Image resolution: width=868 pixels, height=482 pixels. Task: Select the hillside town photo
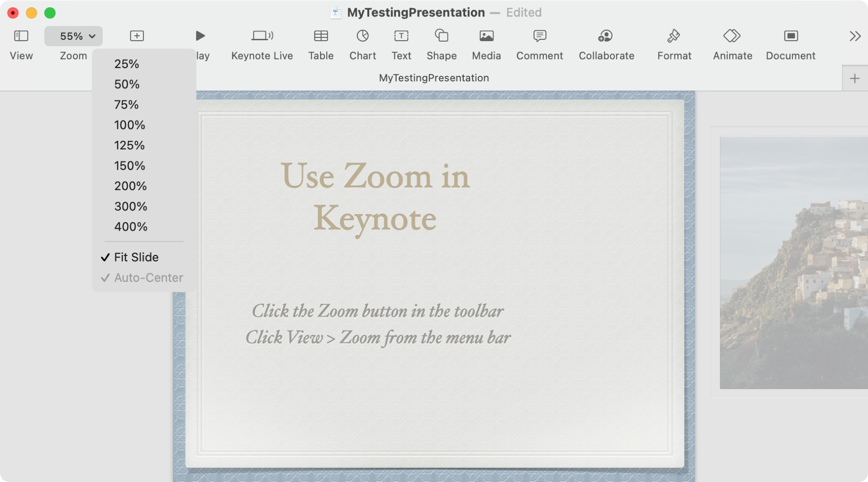pyautogui.click(x=794, y=263)
